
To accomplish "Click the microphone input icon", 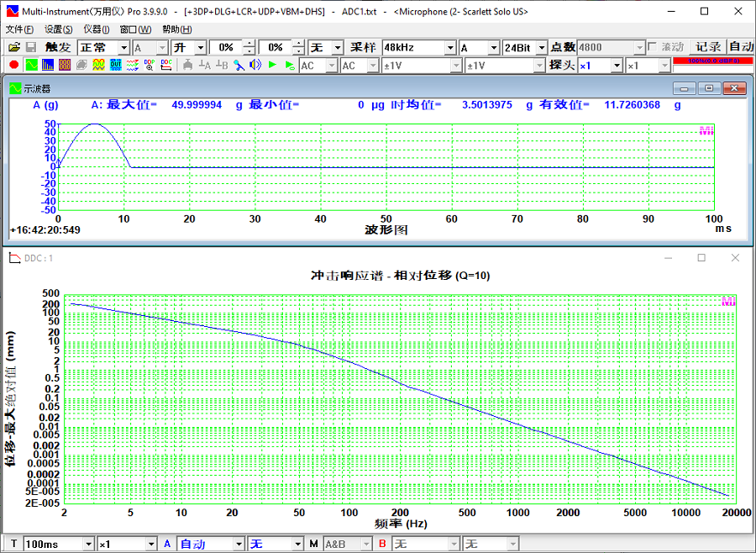I will 239,65.
